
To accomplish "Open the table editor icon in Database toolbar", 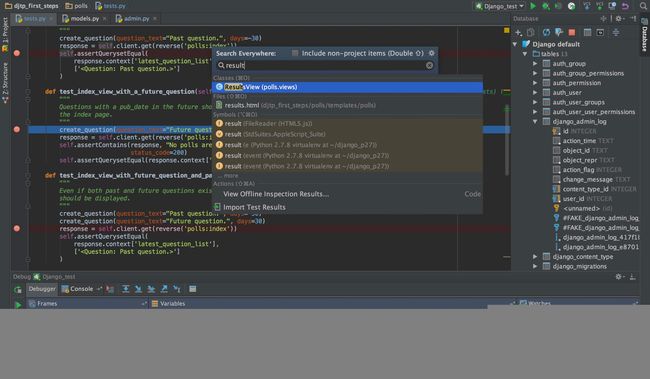I will pos(587,32).
